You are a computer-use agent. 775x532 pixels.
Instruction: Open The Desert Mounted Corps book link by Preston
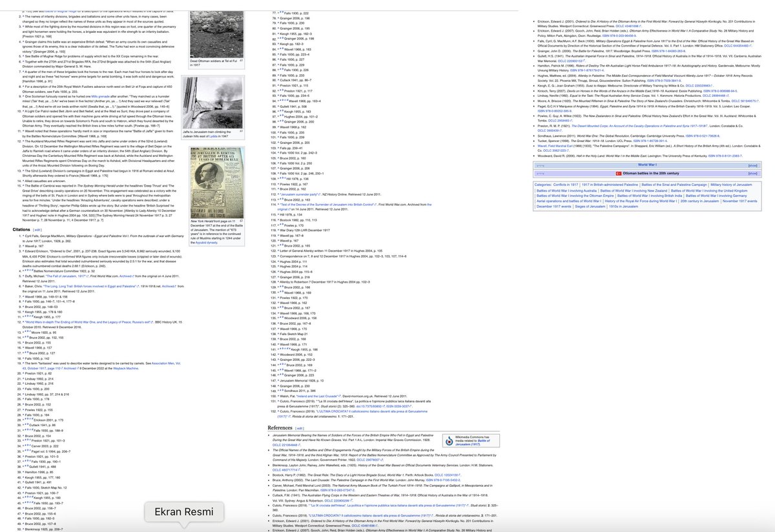click(x=639, y=126)
